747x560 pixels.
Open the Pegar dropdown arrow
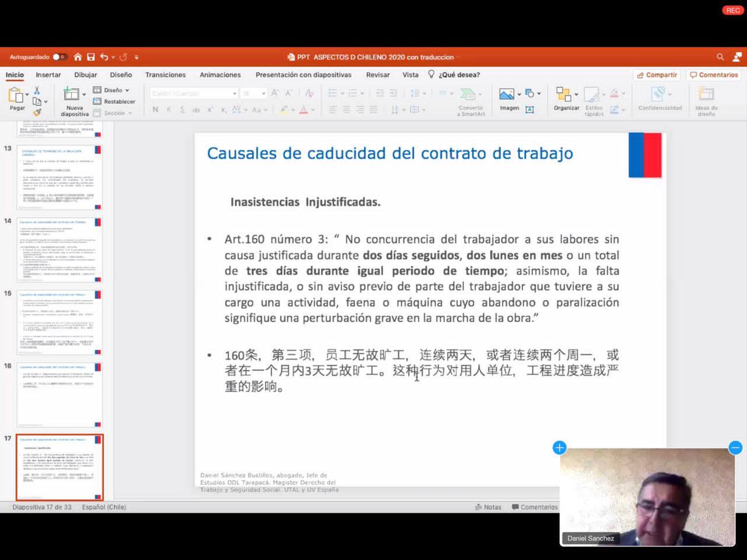click(x=27, y=94)
